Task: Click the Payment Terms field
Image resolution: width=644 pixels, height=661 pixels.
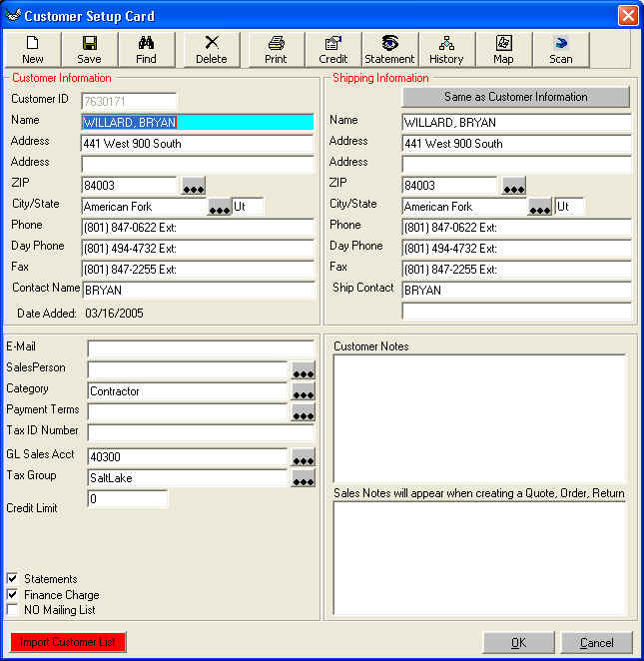Action: tap(188, 412)
